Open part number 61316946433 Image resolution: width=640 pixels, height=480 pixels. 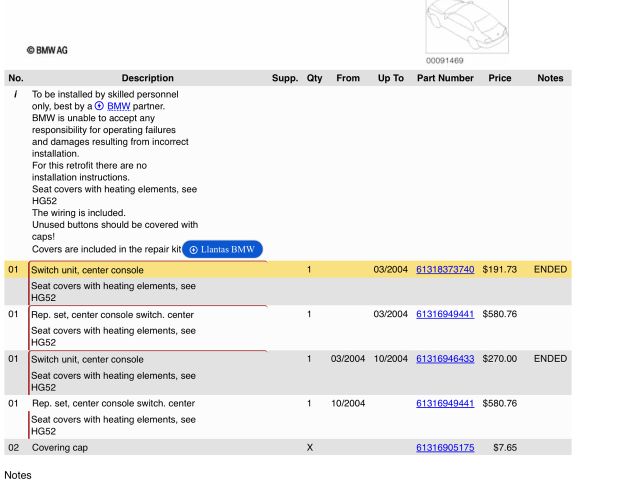click(x=445, y=359)
